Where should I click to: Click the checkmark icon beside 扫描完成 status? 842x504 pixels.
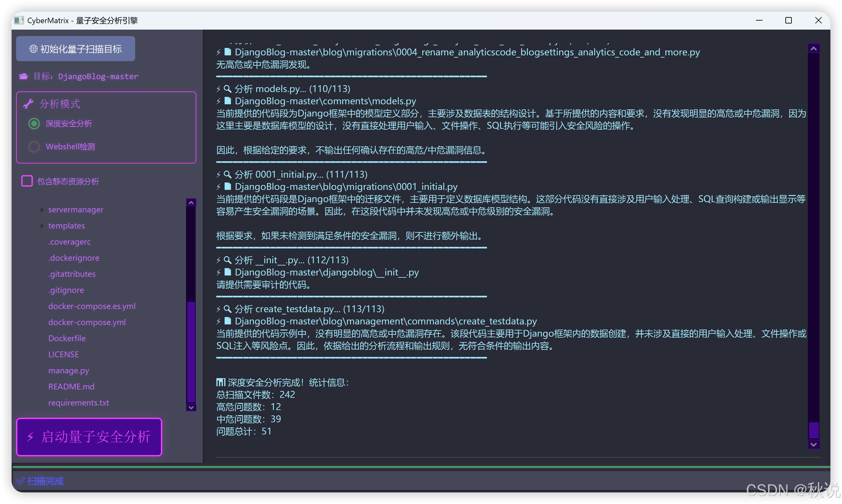click(21, 481)
